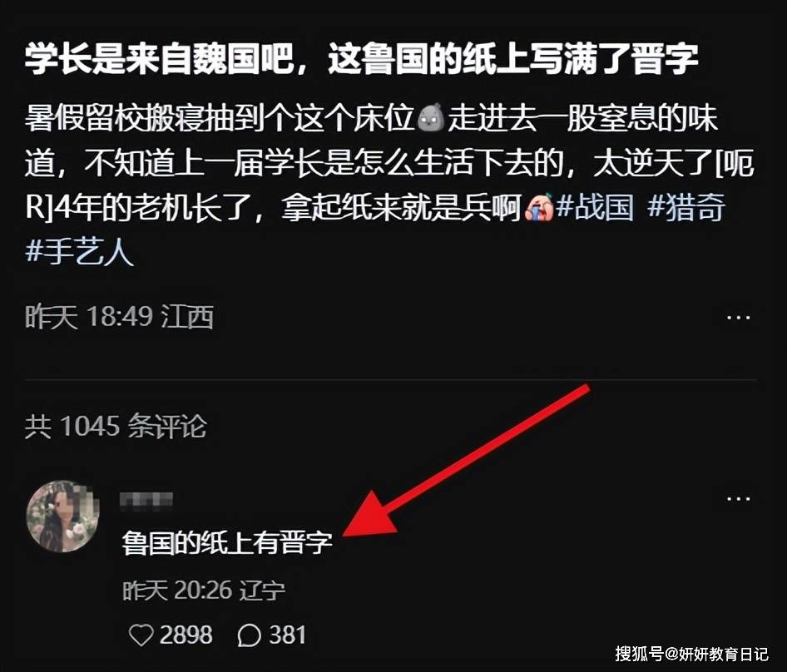The height and width of the screenshot is (672, 787).
Task: Open replies via speech bubble icon
Action: tap(249, 635)
